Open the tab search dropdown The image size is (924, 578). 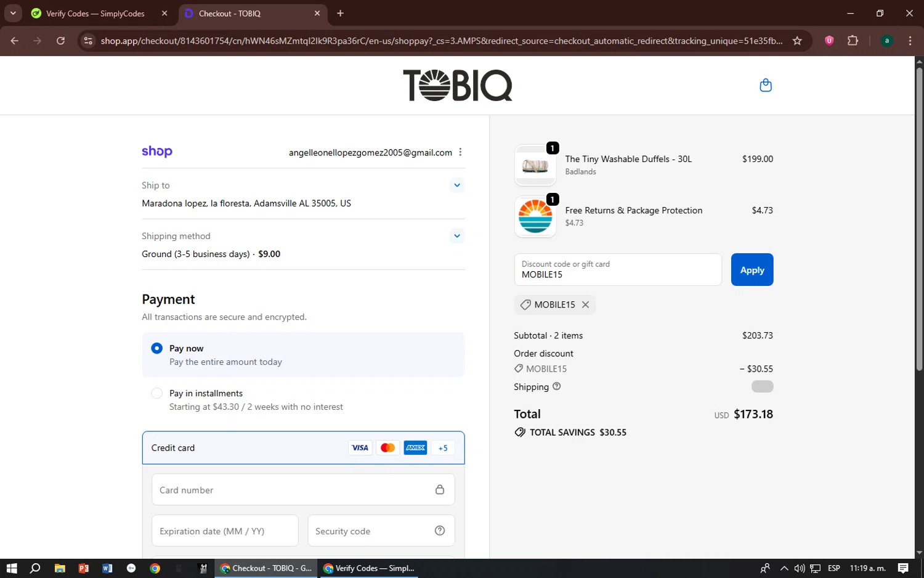[13, 13]
